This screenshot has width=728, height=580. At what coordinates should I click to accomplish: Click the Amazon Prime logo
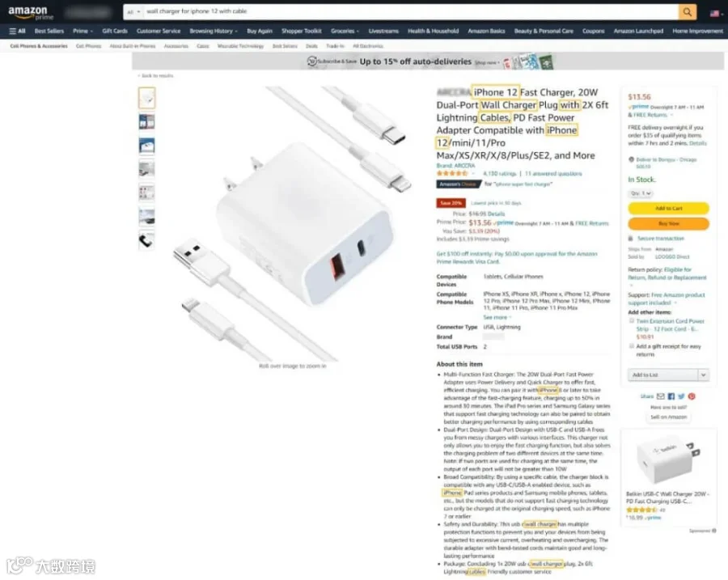31,12
